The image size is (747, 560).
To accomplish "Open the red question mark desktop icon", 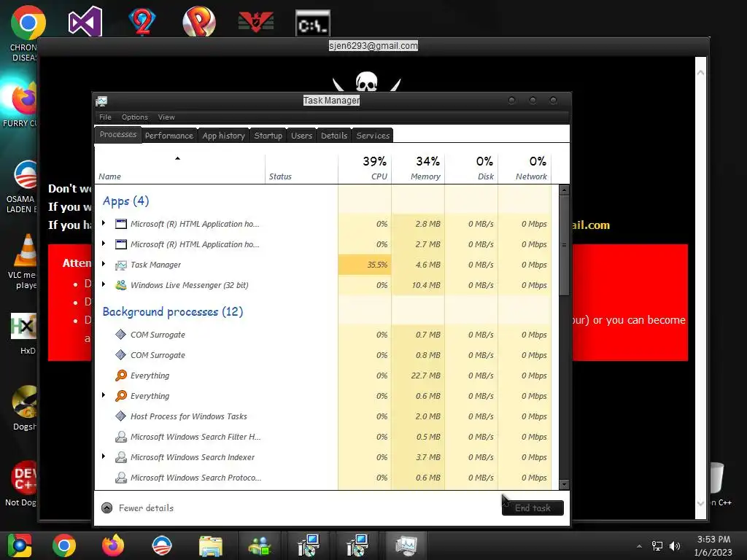I will coord(142,22).
